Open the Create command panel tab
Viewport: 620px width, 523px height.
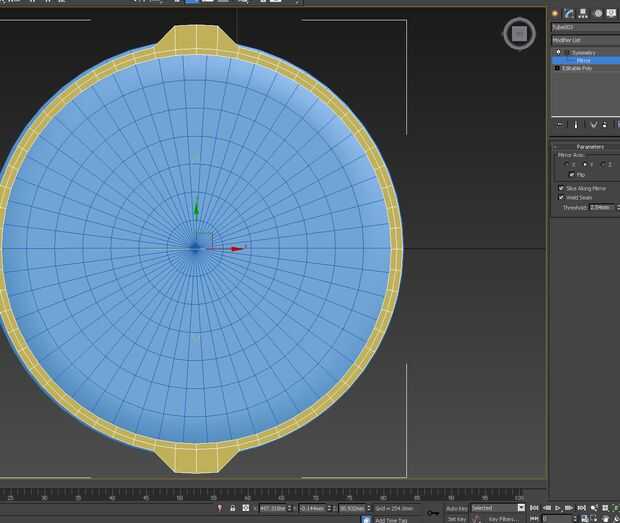click(555, 13)
